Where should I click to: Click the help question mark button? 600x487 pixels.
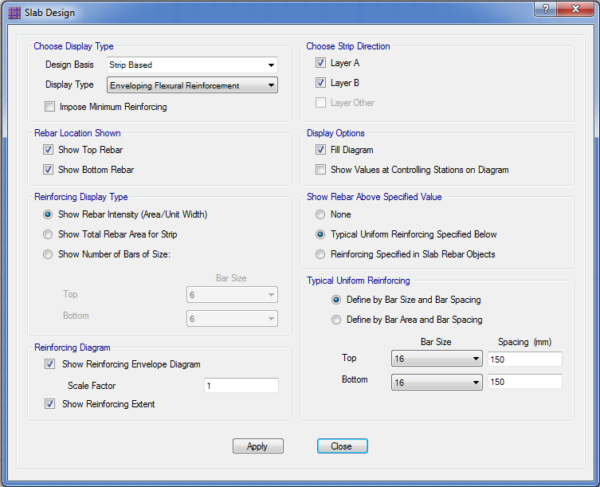541,9
